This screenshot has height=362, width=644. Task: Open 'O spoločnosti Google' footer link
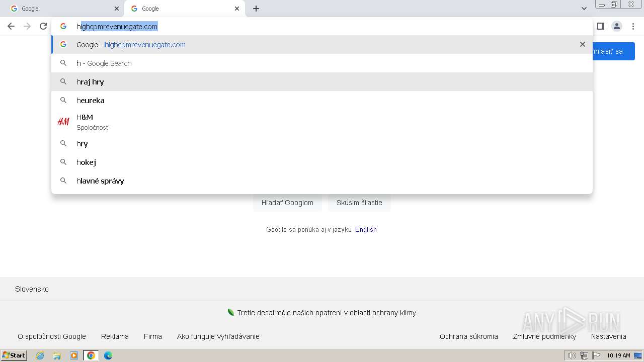(x=52, y=336)
